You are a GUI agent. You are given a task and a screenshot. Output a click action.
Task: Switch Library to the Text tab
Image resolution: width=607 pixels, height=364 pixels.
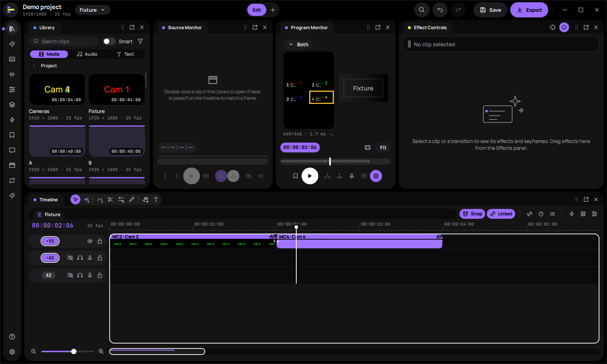tap(125, 54)
